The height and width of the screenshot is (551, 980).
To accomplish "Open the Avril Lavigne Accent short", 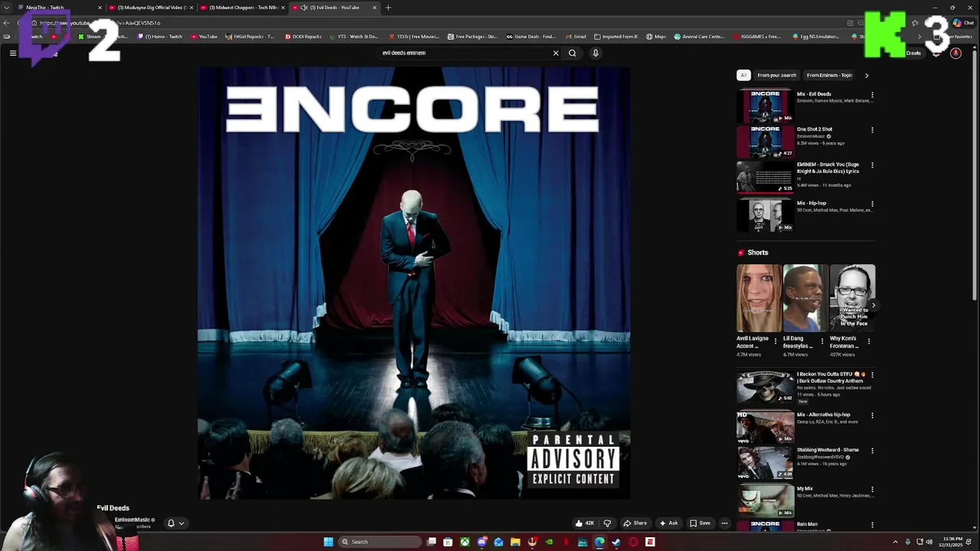I will [759, 298].
